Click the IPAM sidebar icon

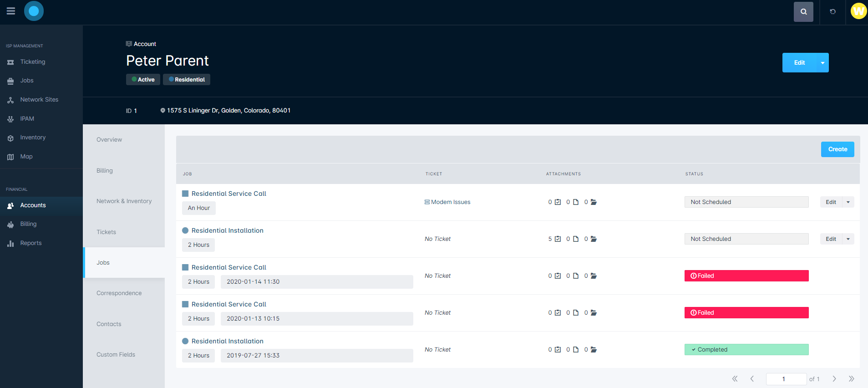pyautogui.click(x=10, y=119)
